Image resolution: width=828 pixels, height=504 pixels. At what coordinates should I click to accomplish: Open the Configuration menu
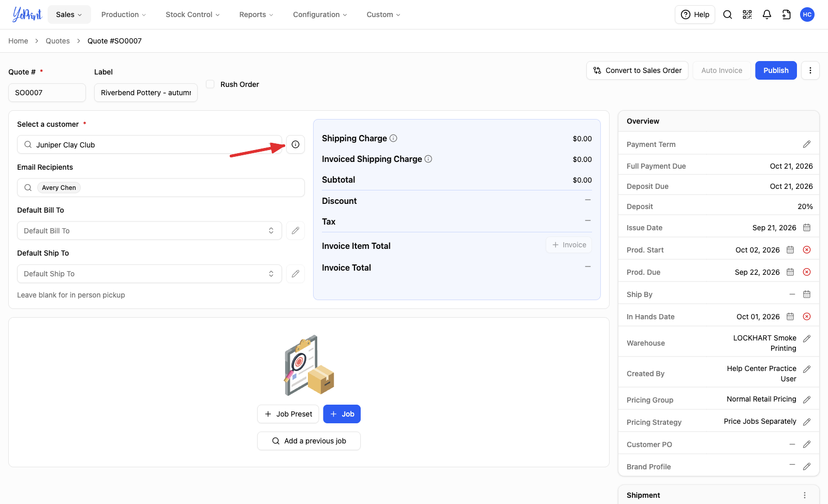point(320,14)
